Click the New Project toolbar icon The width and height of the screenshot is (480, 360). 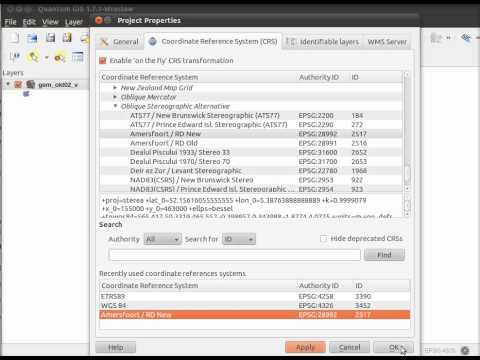[x=15, y=37]
